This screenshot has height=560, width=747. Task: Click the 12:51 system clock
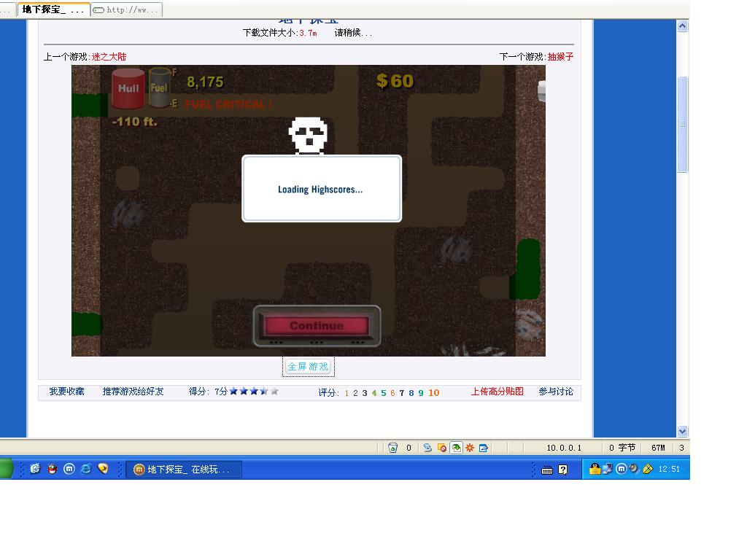point(669,469)
